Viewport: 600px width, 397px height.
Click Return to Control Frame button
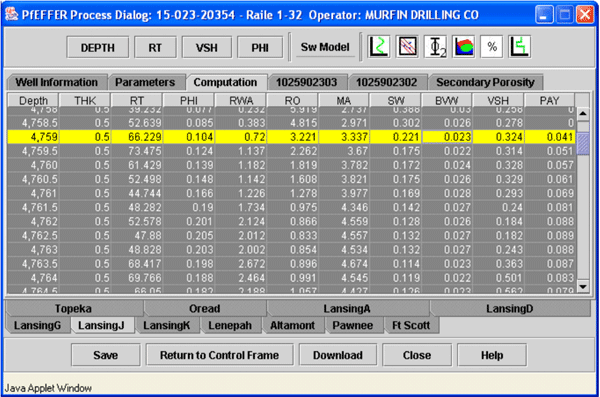[219, 355]
